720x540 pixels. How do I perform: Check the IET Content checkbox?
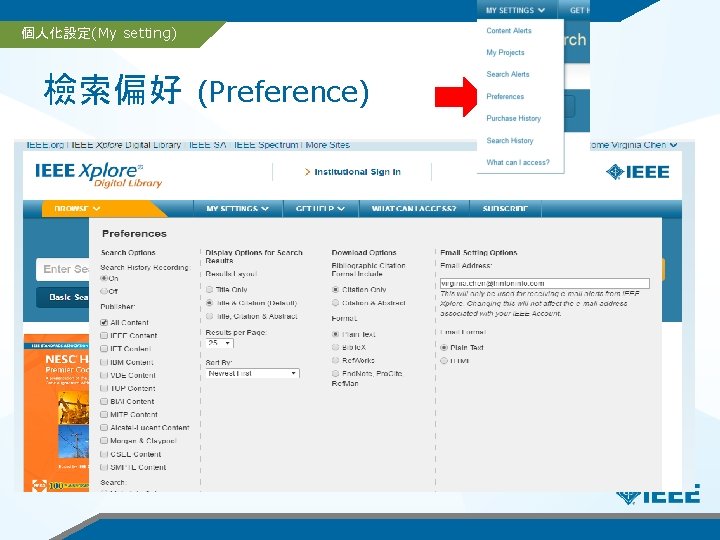[x=104, y=349]
